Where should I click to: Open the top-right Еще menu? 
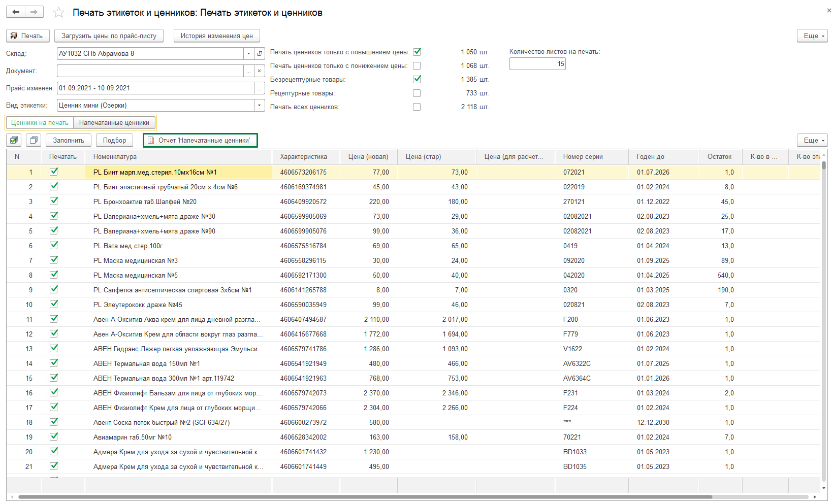pyautogui.click(x=812, y=36)
